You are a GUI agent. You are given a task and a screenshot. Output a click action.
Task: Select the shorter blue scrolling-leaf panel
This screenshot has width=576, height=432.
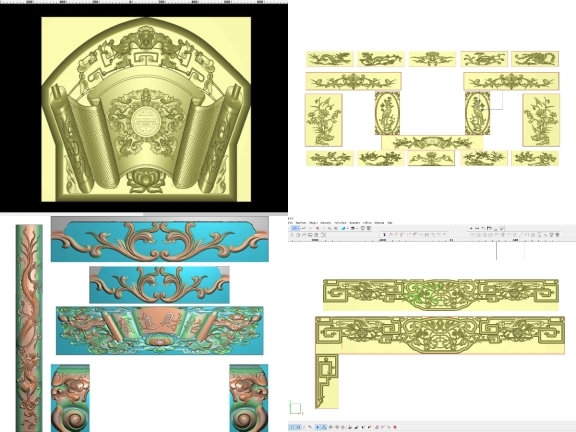pyautogui.click(x=159, y=285)
